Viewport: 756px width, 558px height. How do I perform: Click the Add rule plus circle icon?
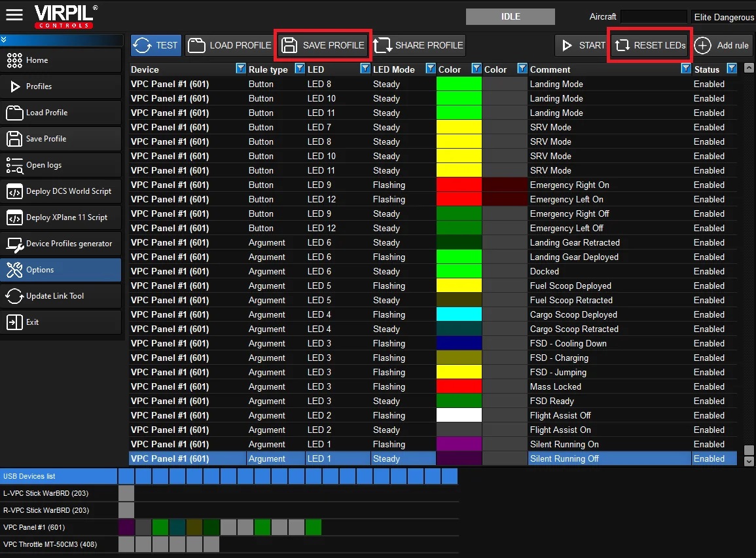click(x=702, y=45)
